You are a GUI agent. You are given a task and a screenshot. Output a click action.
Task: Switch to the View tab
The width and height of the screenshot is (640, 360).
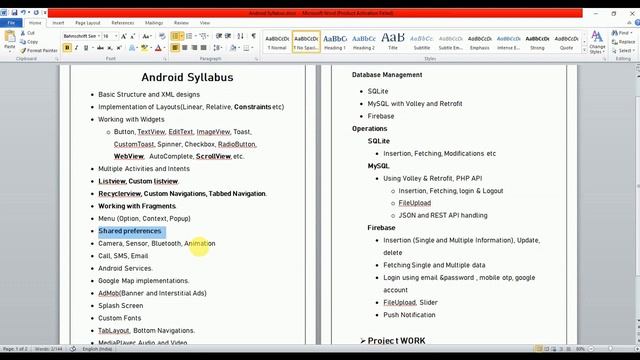click(x=205, y=23)
